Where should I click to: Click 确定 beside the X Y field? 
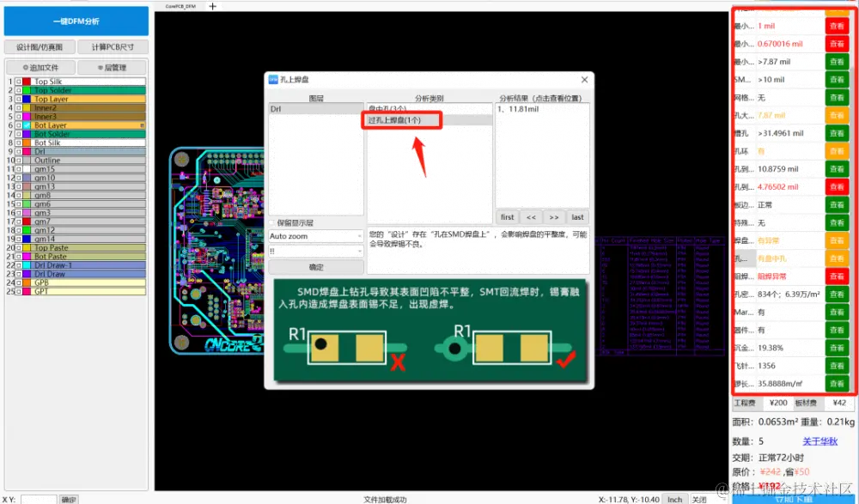(69, 500)
